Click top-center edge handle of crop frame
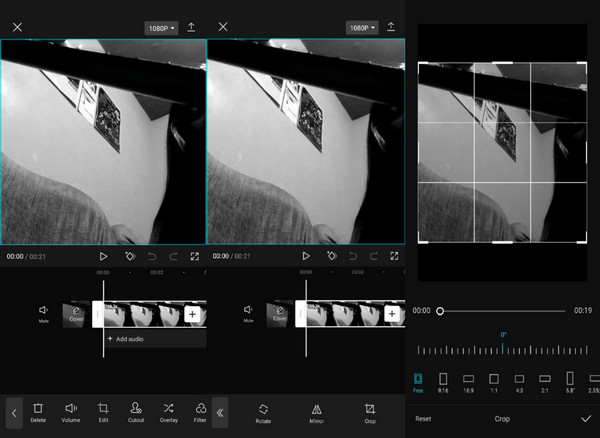This screenshot has height=438, width=600. [502, 63]
